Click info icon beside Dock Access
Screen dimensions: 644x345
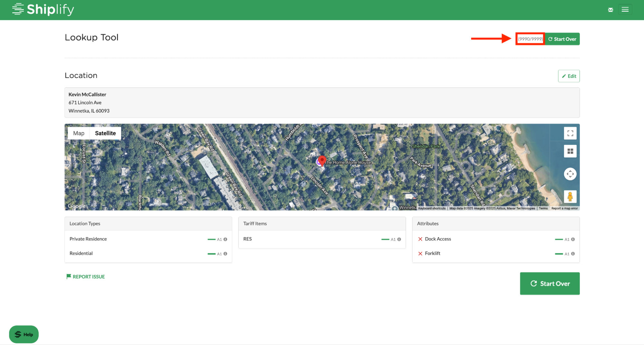[573, 239]
